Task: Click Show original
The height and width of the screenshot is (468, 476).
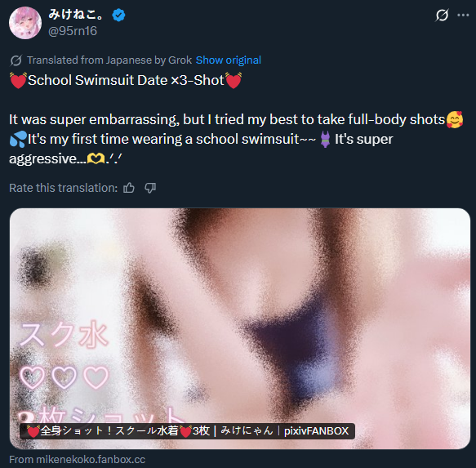Action: [229, 60]
